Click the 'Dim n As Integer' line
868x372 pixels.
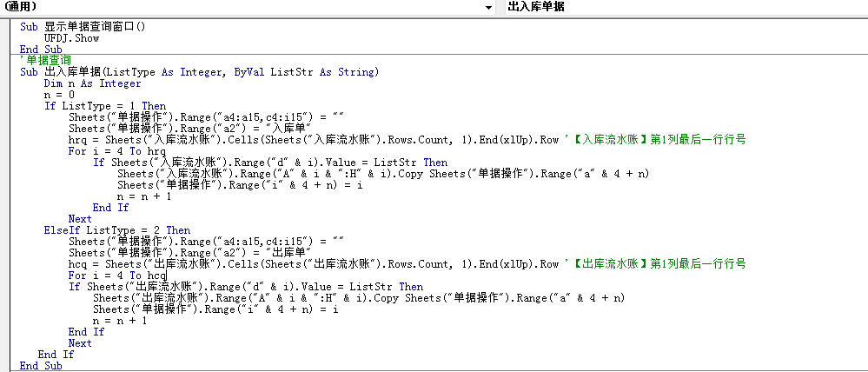pos(92,83)
